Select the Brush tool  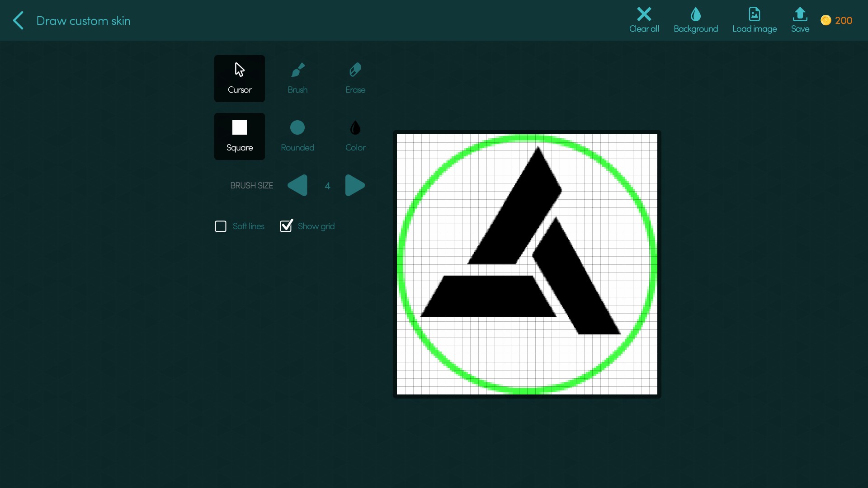click(x=297, y=79)
